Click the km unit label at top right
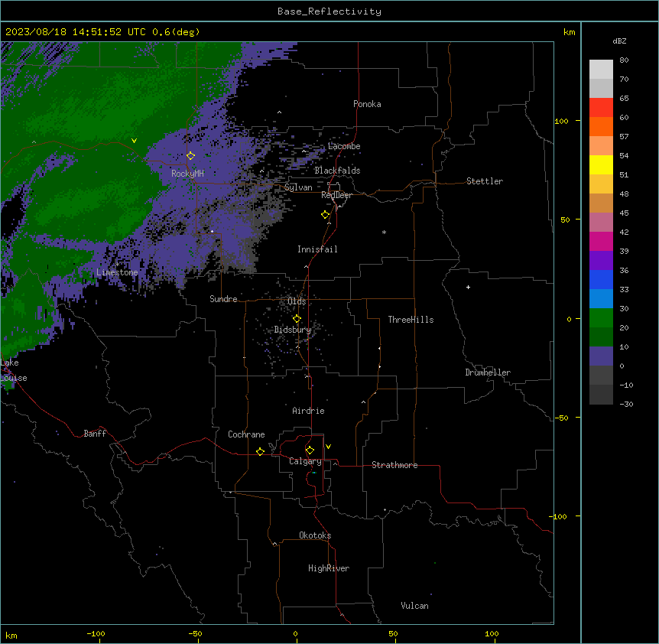659x644 pixels. click(569, 32)
